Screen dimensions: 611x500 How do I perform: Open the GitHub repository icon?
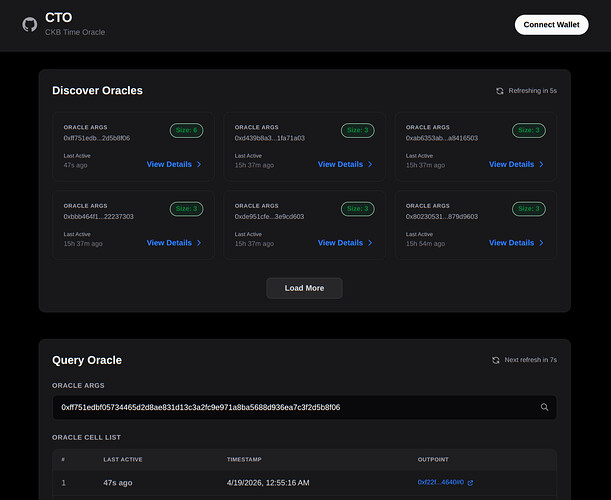[30, 25]
